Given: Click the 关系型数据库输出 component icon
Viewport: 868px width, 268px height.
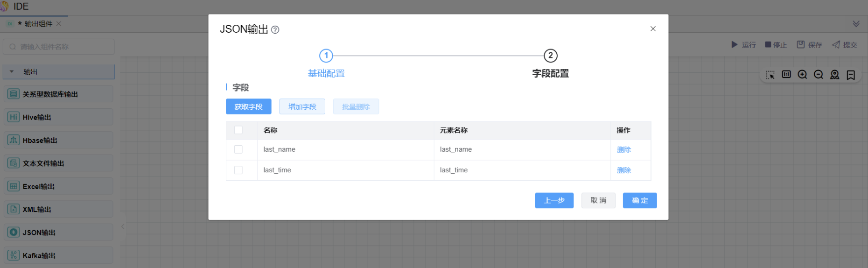Looking at the screenshot, I should tap(14, 94).
